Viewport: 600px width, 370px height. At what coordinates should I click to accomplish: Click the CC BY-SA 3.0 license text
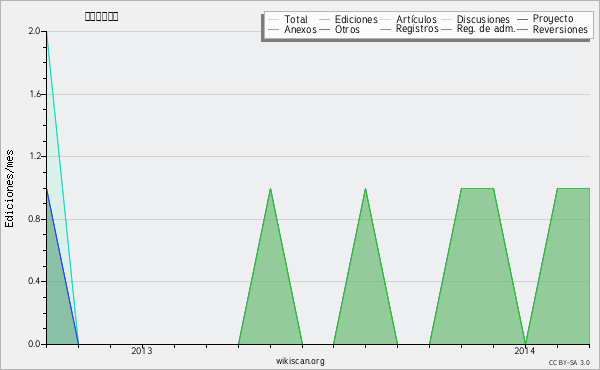click(569, 362)
